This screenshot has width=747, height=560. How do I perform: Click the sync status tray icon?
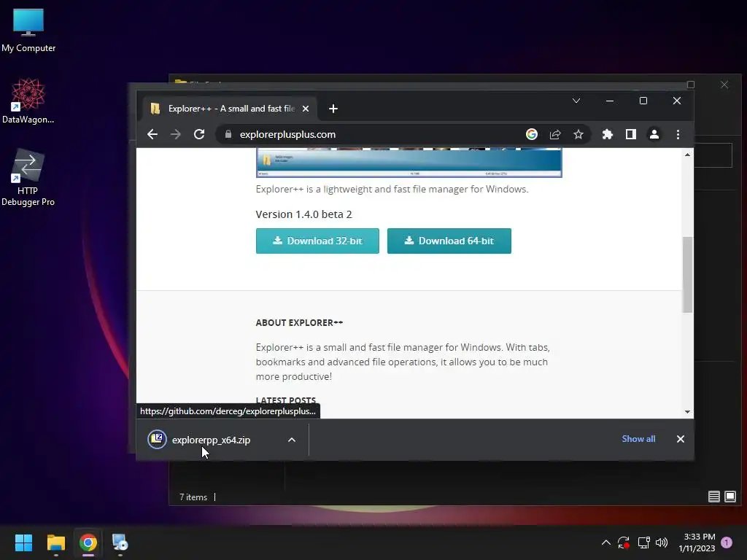pyautogui.click(x=624, y=542)
